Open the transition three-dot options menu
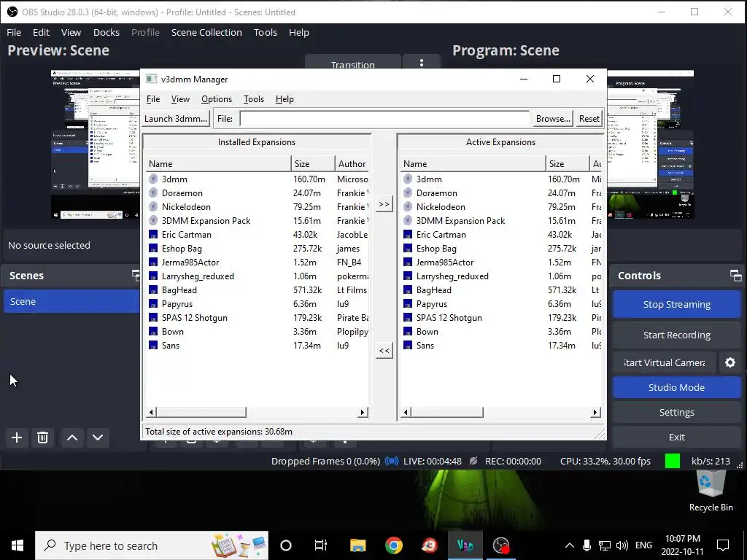747x560 pixels. coord(422,63)
